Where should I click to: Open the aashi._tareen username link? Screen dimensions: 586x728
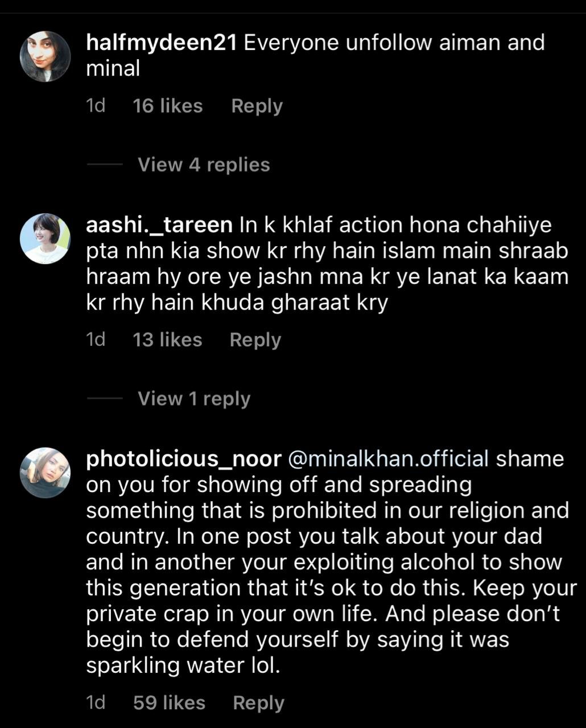coord(159,226)
